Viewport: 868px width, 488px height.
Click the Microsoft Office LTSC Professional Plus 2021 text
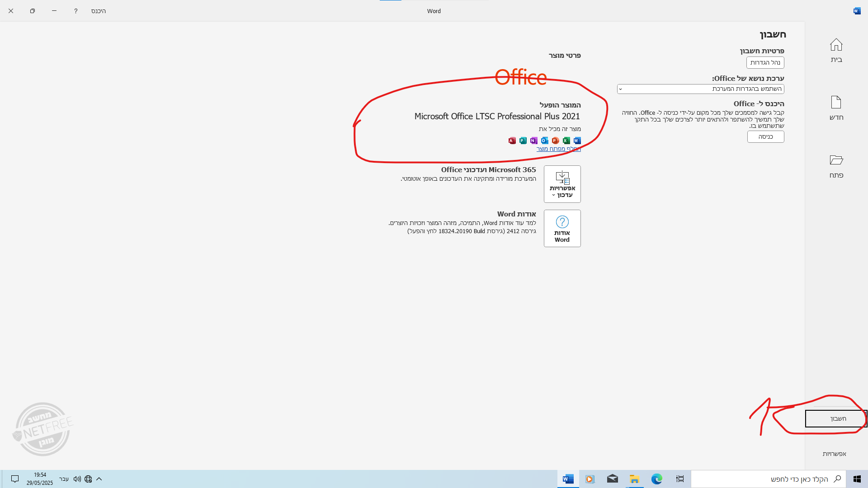[497, 117]
